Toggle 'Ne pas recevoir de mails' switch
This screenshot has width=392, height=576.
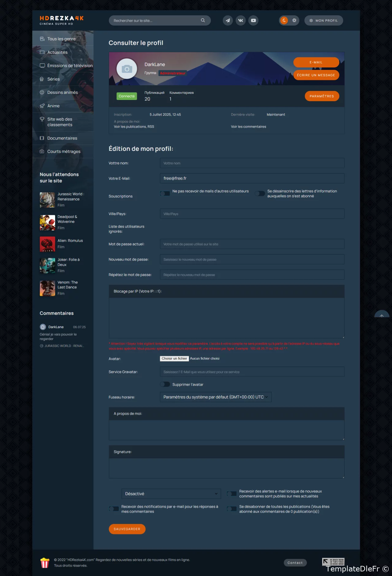[165, 193]
